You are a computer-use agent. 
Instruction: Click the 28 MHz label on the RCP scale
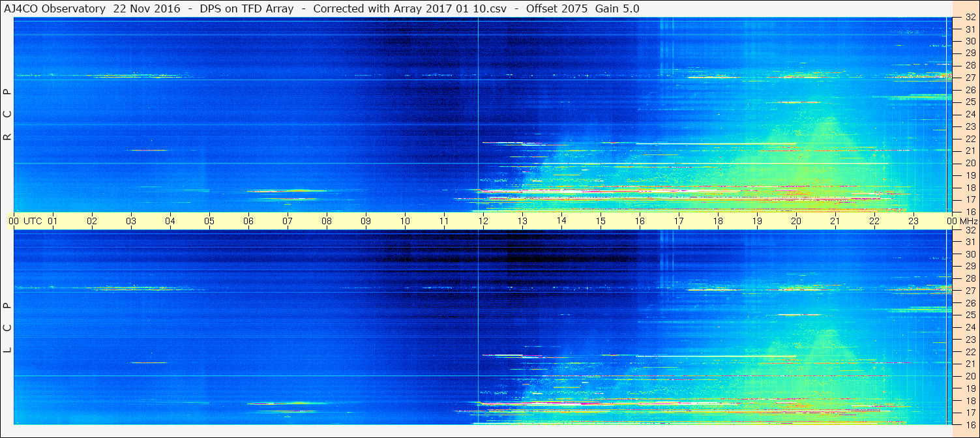coord(970,65)
